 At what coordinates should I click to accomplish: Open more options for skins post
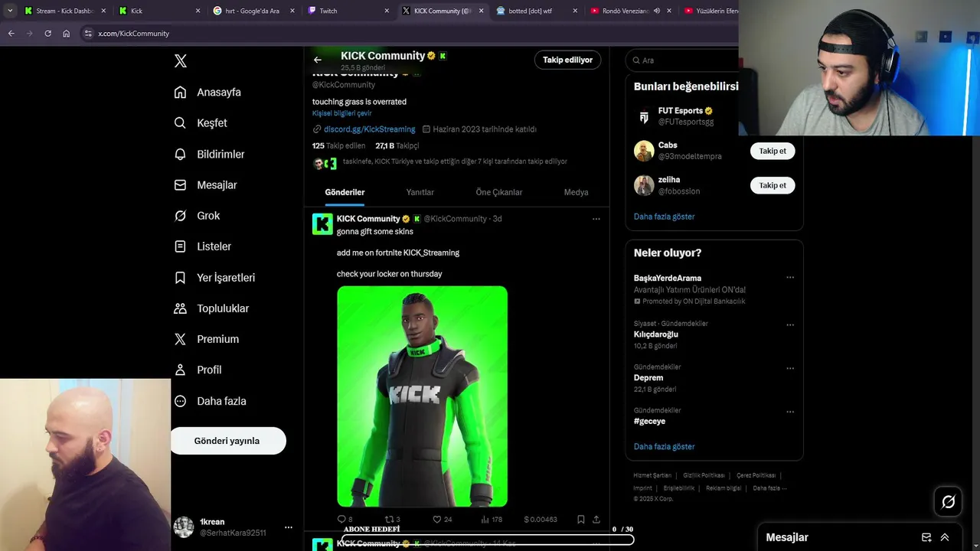tap(596, 219)
